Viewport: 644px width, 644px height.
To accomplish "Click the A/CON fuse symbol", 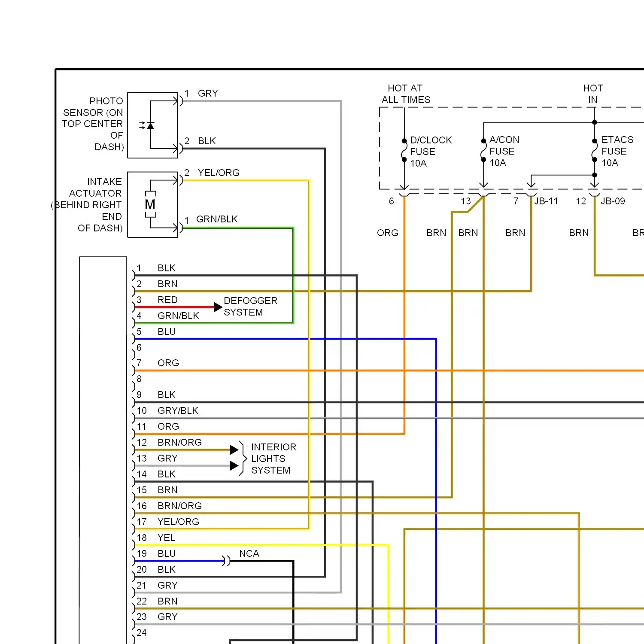I will tap(483, 150).
